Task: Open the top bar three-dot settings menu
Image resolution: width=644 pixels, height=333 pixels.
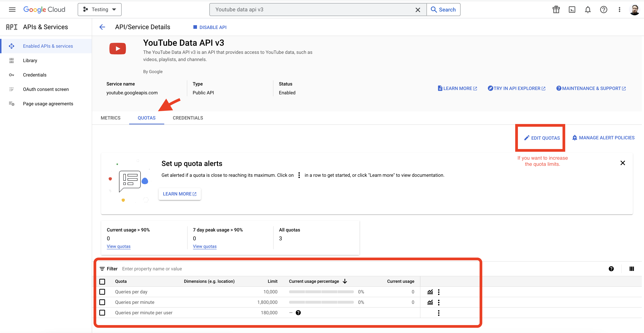Action: [x=619, y=10]
